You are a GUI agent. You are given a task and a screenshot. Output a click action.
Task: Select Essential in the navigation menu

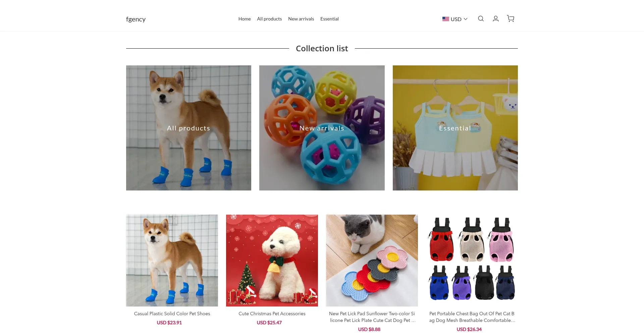pos(329,19)
